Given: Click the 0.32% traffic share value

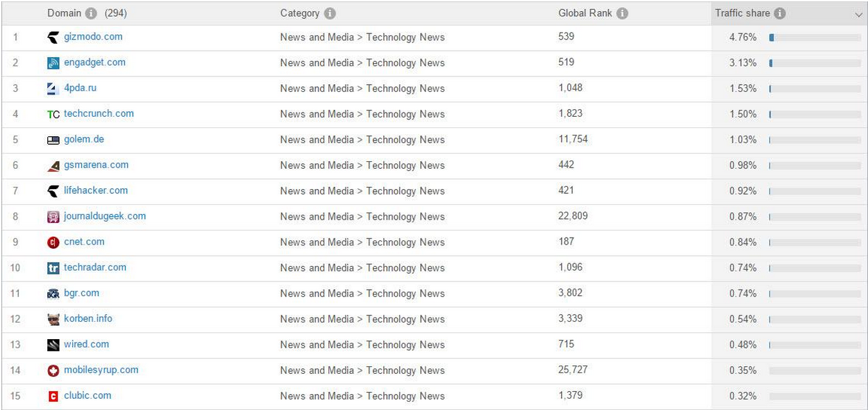Looking at the screenshot, I should coord(742,396).
